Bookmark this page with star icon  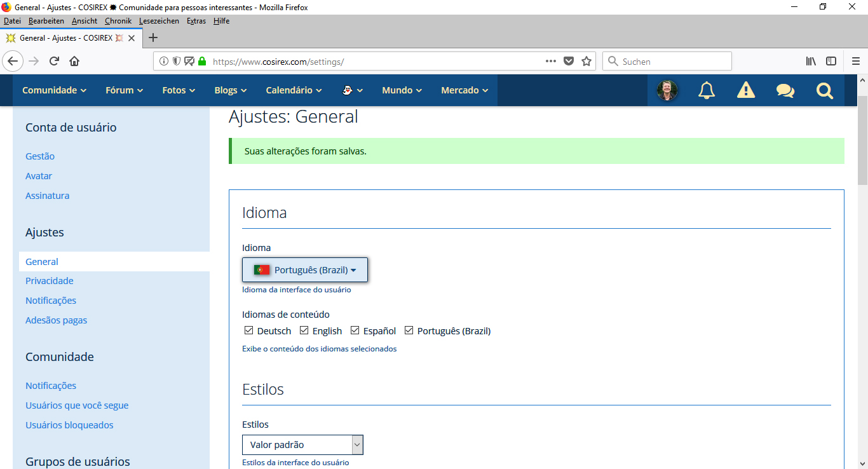tap(587, 62)
